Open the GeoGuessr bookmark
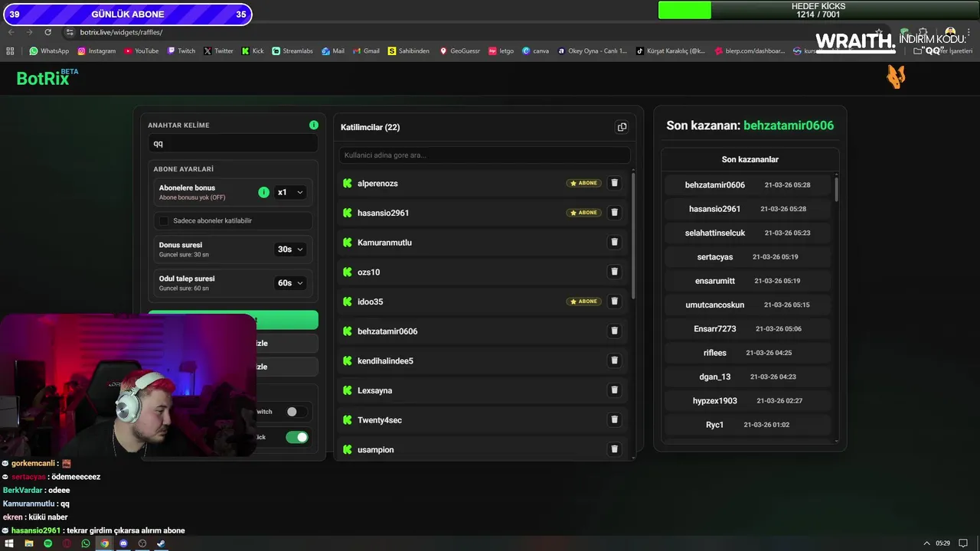 coord(459,51)
